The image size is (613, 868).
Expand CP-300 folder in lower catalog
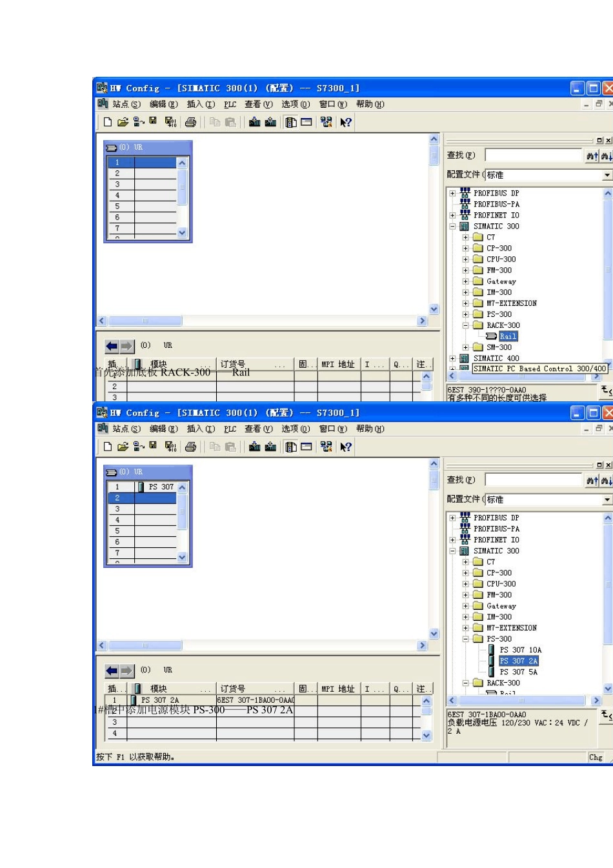click(x=465, y=572)
